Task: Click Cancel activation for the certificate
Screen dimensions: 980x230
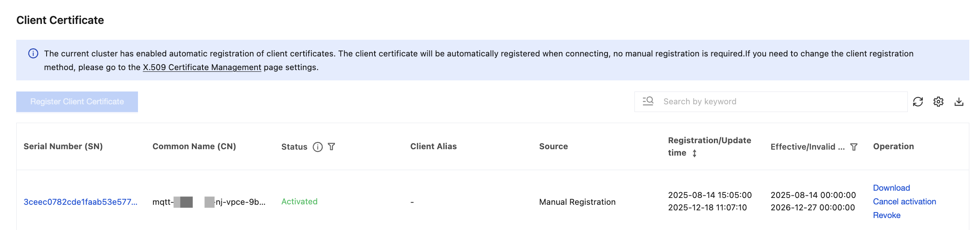Action: pyautogui.click(x=904, y=201)
